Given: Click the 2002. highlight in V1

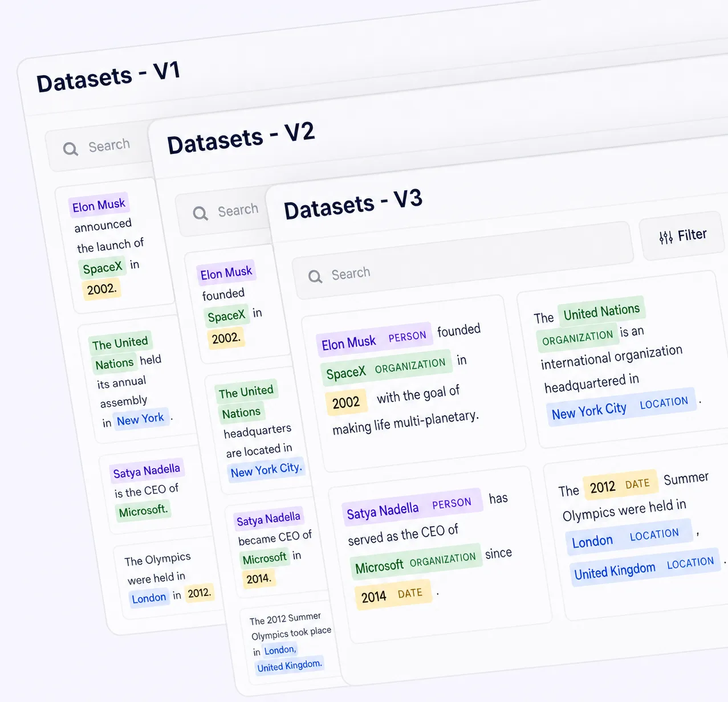Looking at the screenshot, I should click(101, 289).
